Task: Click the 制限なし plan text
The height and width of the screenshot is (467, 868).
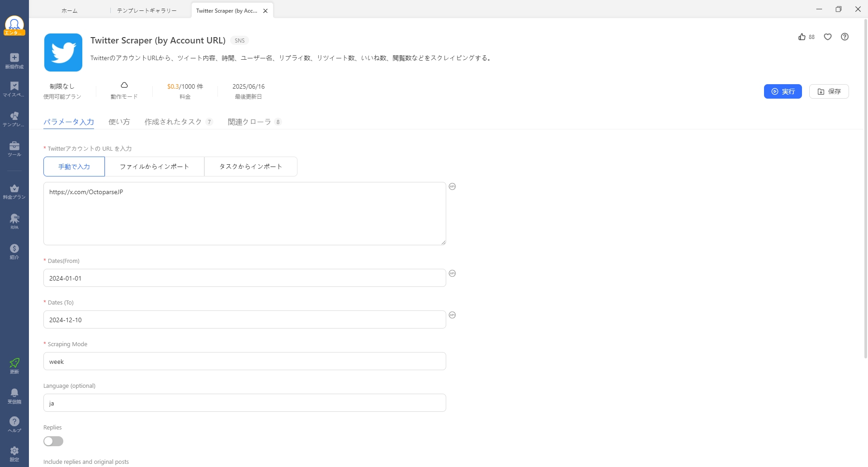Action: point(62,86)
